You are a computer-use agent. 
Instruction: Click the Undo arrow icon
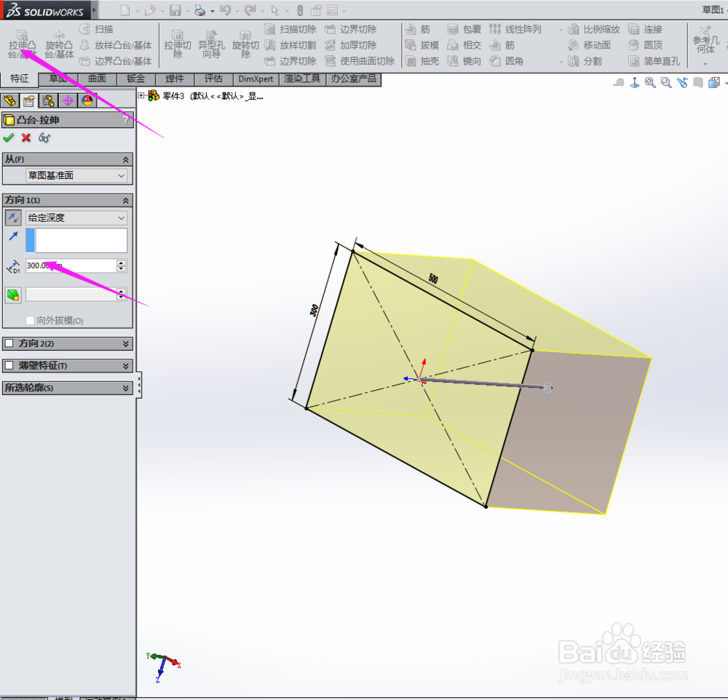(225, 10)
